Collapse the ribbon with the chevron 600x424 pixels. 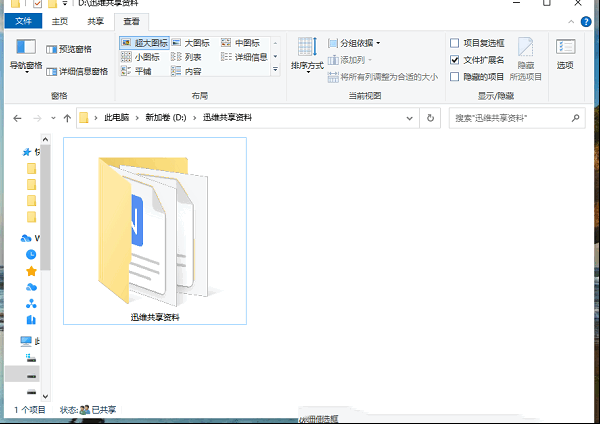click(571, 22)
